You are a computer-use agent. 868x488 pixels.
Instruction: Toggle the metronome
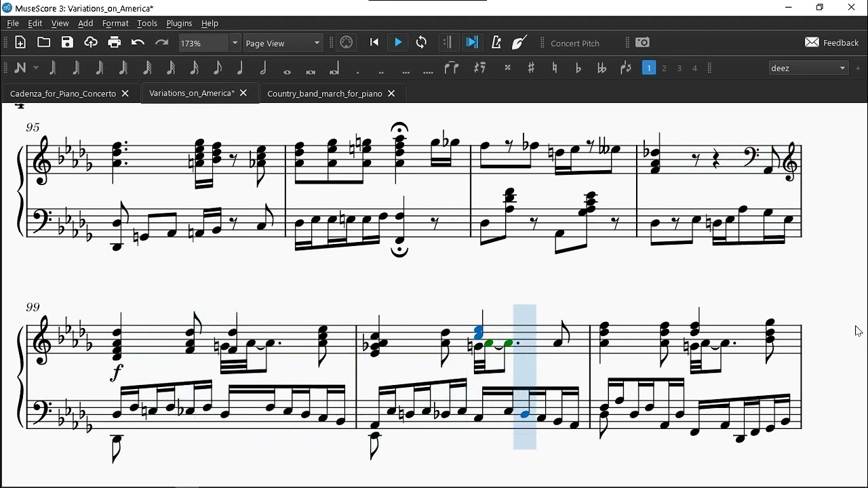pos(496,43)
